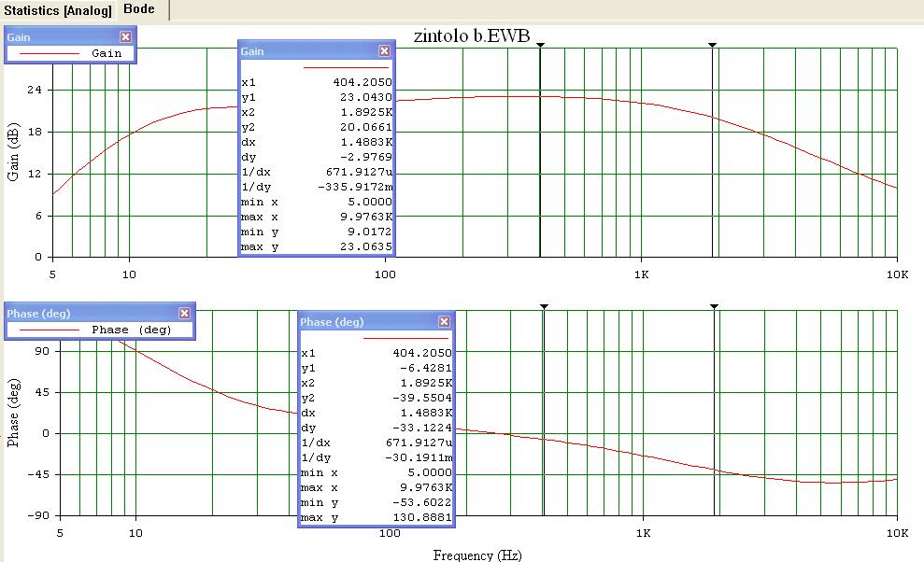Click the chart title zintolo b.EWB
Screen dimensions: 924x562
[x=472, y=35]
